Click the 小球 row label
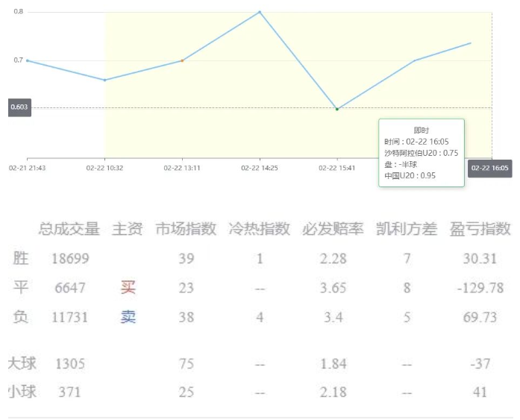This screenshot has height=420, width=520. coord(22,392)
